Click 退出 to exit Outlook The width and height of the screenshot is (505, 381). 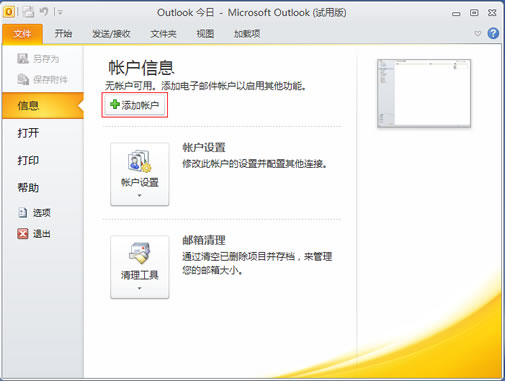click(34, 234)
